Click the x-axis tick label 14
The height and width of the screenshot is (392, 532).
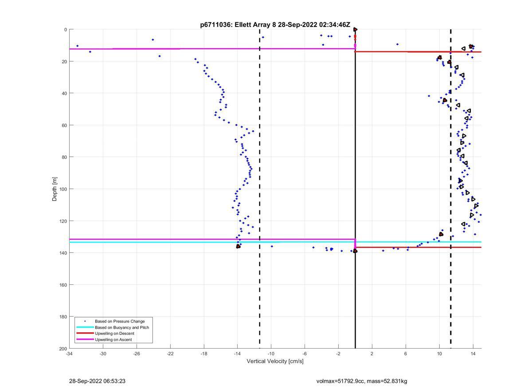473,353
